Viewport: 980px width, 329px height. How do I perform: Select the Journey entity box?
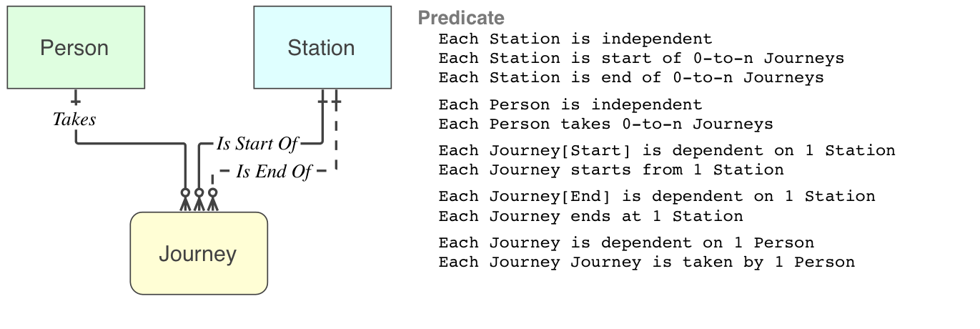click(x=199, y=253)
